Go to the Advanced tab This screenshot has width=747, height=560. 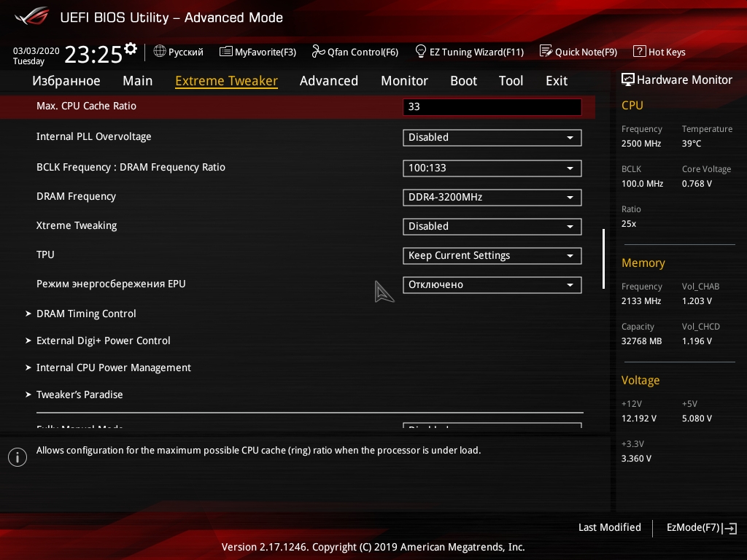329,80
